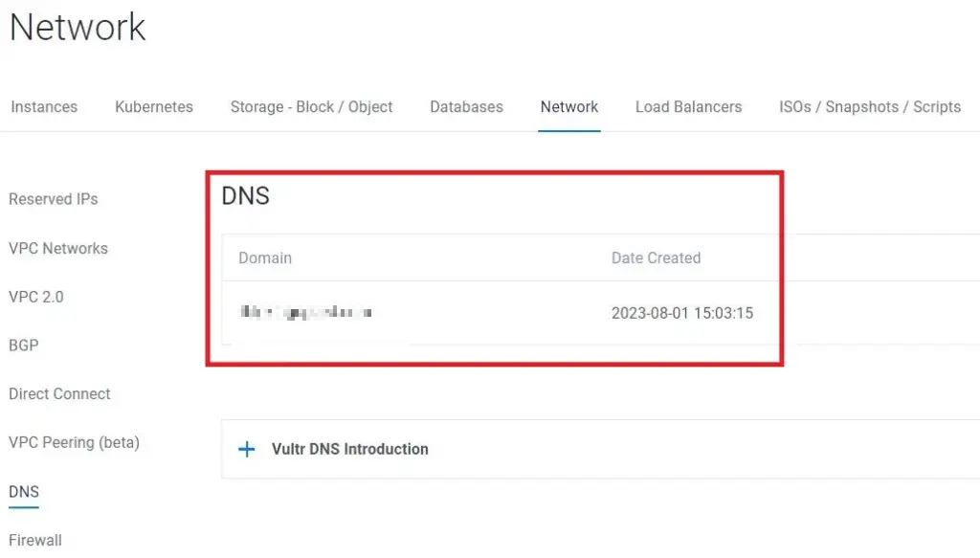Open Reserved IPs in the sidebar
Screen dimensions: 980x558
click(x=54, y=199)
